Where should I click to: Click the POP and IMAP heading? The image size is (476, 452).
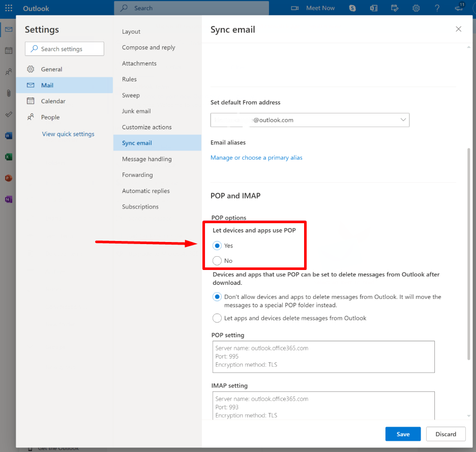pos(235,196)
